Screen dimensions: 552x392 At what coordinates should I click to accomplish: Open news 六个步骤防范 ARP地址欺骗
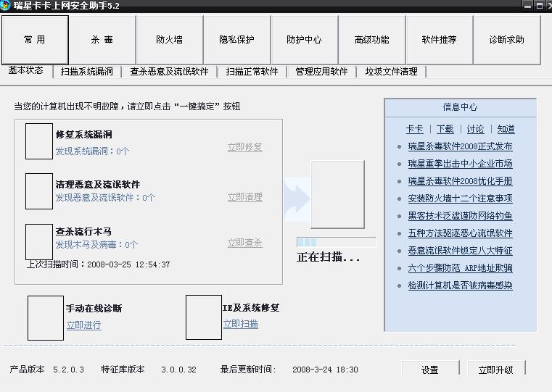(460, 268)
